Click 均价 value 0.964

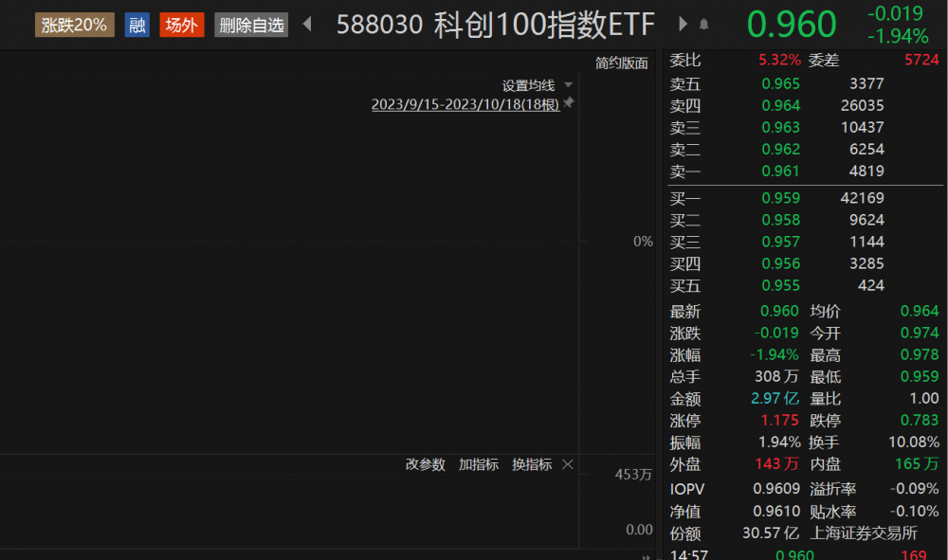pyautogui.click(x=920, y=311)
